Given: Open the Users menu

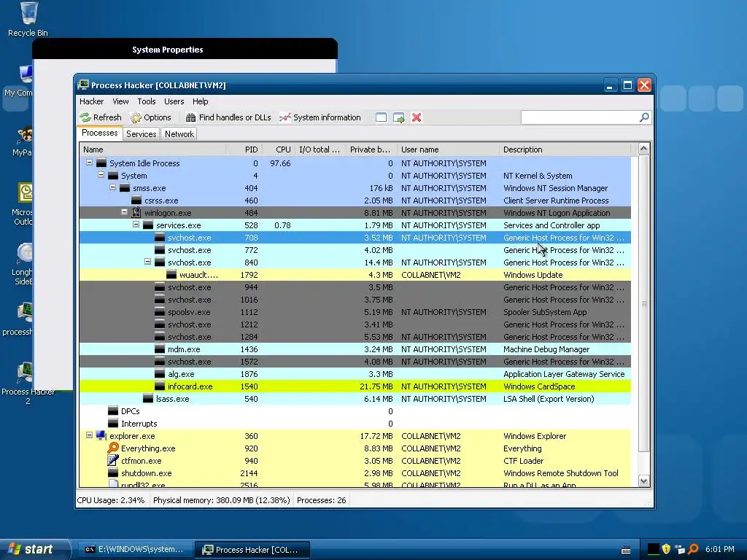Looking at the screenshot, I should (174, 101).
